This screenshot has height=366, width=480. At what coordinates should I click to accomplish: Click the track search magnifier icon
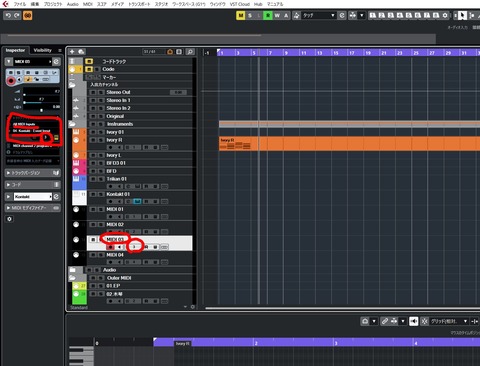190,52
